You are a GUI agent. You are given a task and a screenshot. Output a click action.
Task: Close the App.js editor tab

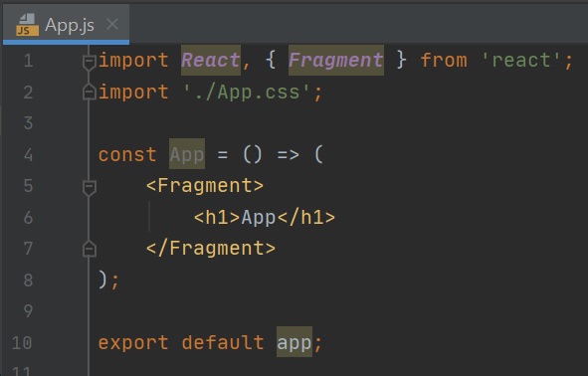click(x=112, y=25)
